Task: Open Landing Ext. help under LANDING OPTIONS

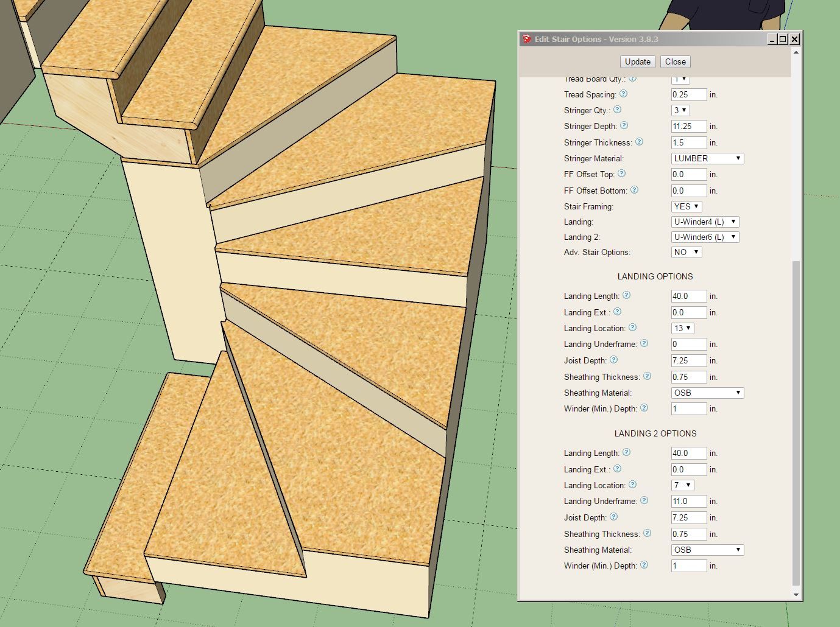Action: point(617,312)
